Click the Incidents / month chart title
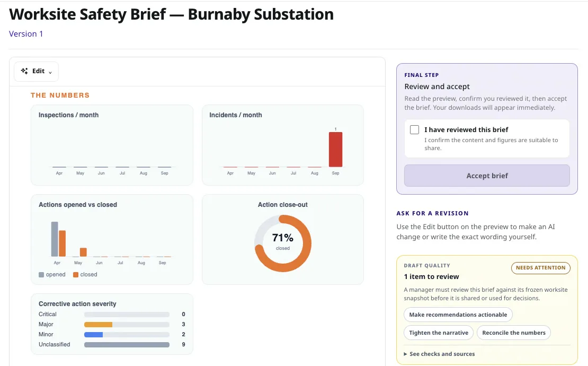This screenshot has width=588, height=366. [x=236, y=115]
